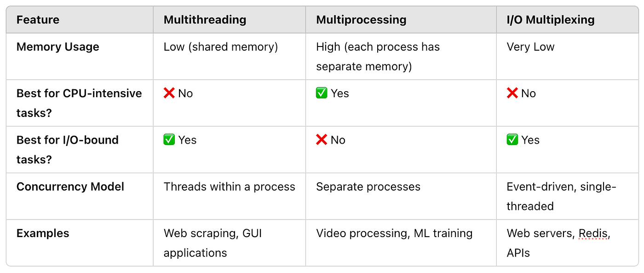Click red cross in I/O Multiplexing CPU-intensive cell

(x=512, y=93)
